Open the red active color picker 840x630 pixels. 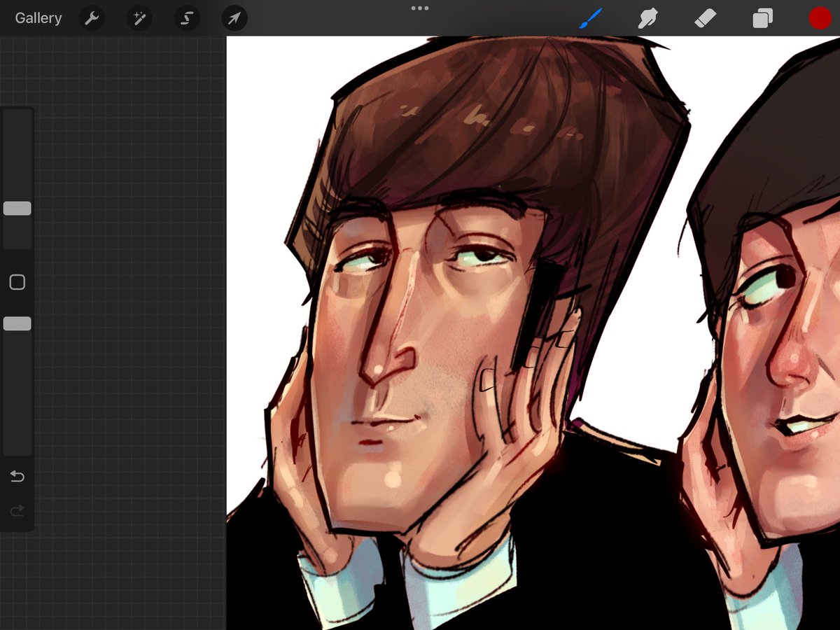click(x=820, y=18)
